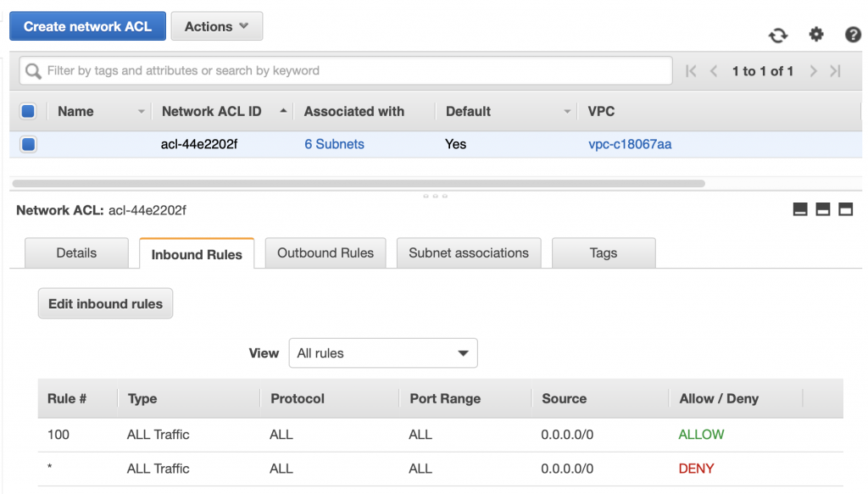This screenshot has width=868, height=494.
Task: Go to first page of results
Action: coord(690,71)
